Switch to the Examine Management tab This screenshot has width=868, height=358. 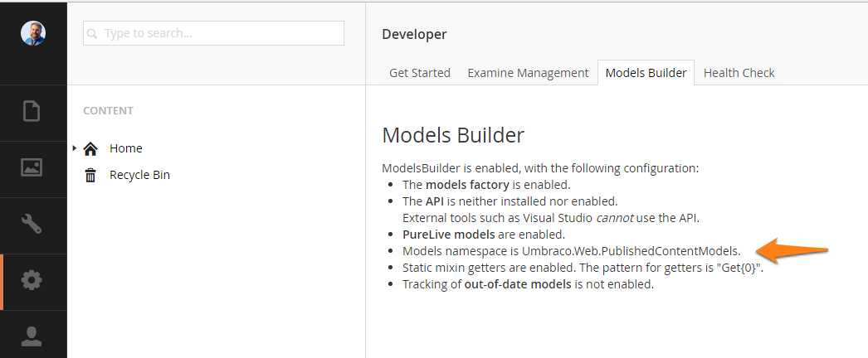[528, 73]
